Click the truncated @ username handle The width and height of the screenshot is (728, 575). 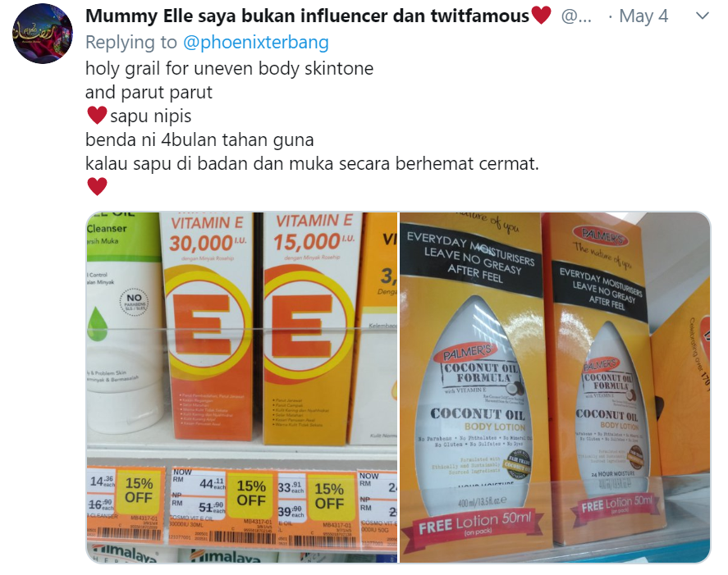pos(576,16)
